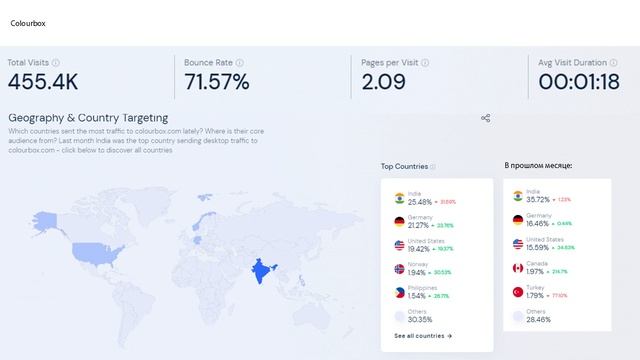Click the 16.46% Germany last month value

click(538, 224)
